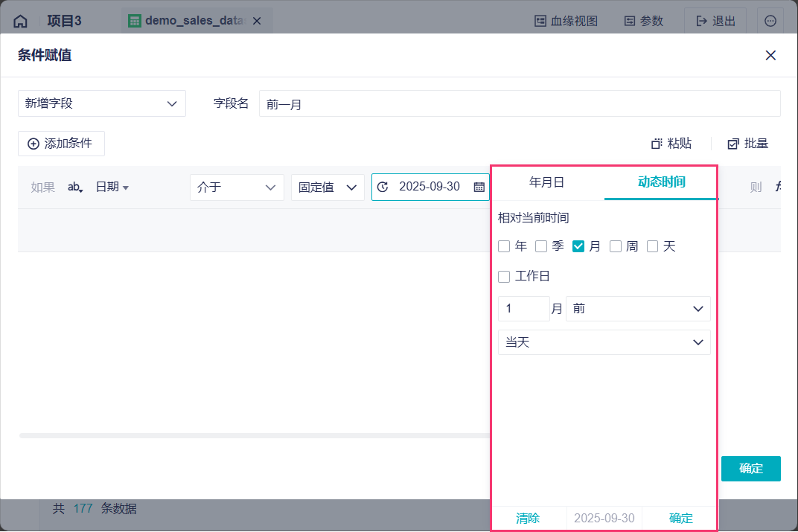Open the 固定值 value type dropdown
Viewport: 798px width, 532px height.
click(x=328, y=188)
